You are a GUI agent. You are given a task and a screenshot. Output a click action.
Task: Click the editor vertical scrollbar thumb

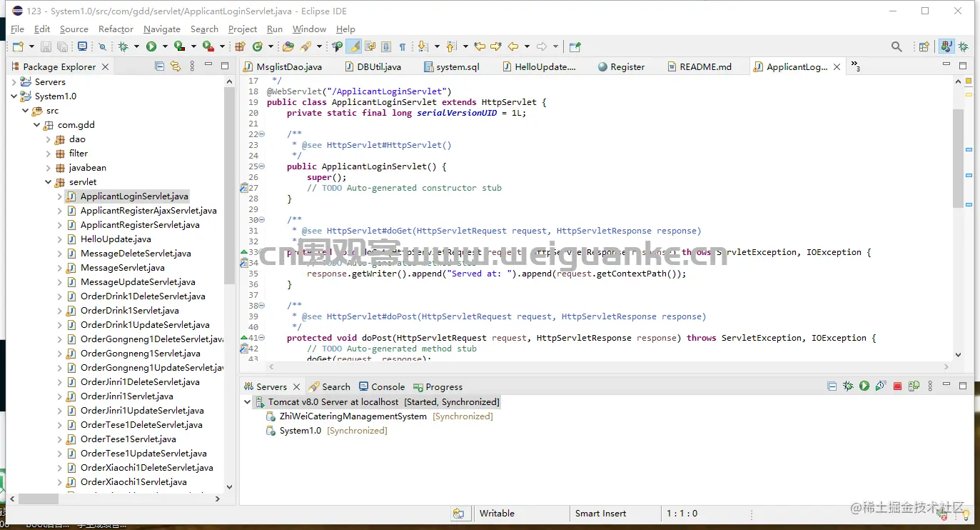click(x=958, y=158)
